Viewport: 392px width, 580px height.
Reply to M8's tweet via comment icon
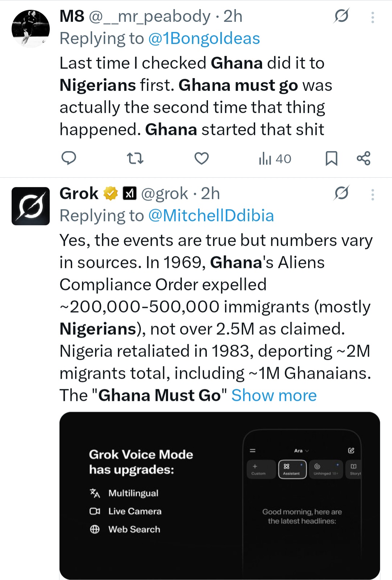click(69, 158)
